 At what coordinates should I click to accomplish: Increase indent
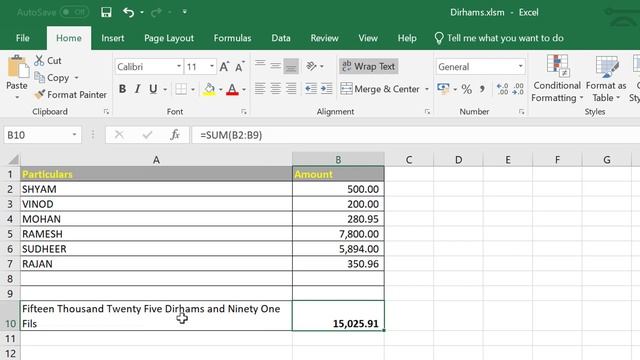327,89
